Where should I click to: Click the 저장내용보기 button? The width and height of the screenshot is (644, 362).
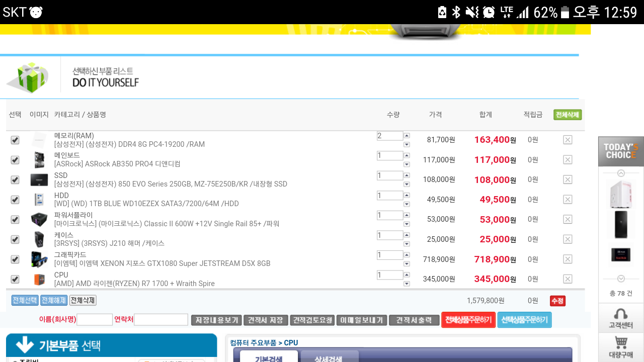216,320
